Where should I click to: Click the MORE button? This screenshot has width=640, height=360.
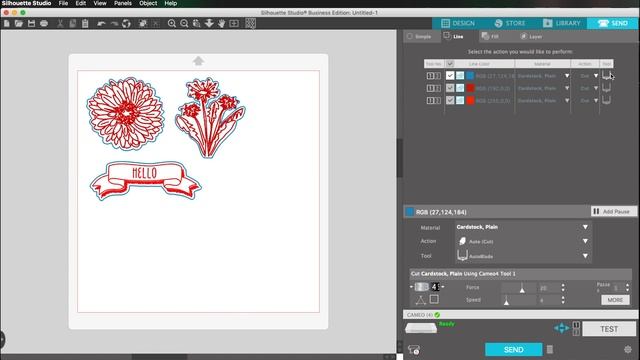coord(615,300)
